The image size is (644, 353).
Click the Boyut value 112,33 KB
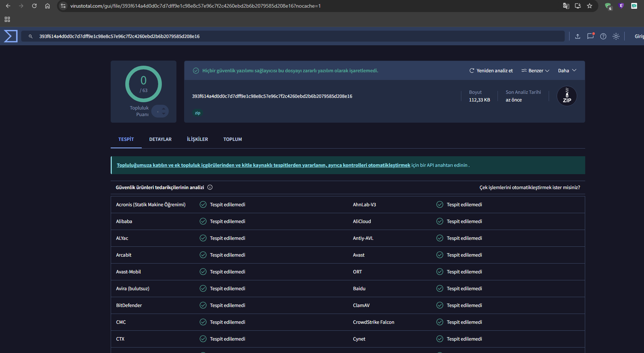480,100
